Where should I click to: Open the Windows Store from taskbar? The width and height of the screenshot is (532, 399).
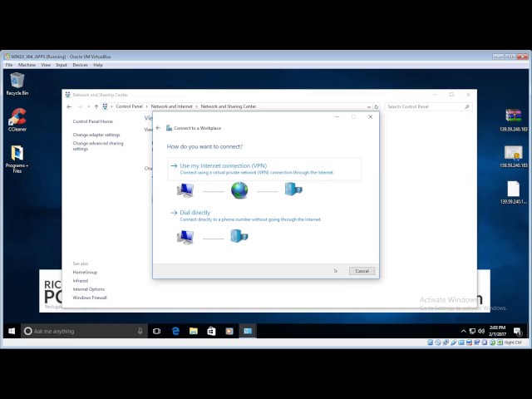[211, 331]
